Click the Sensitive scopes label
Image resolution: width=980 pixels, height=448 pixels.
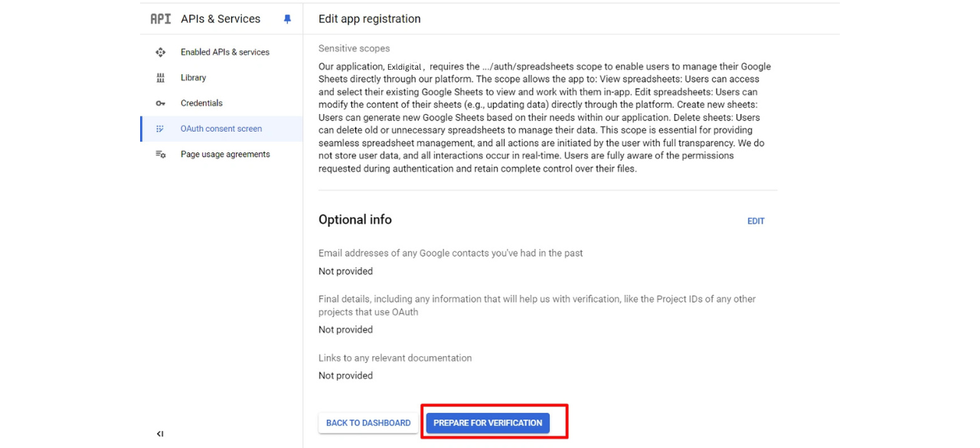(354, 48)
